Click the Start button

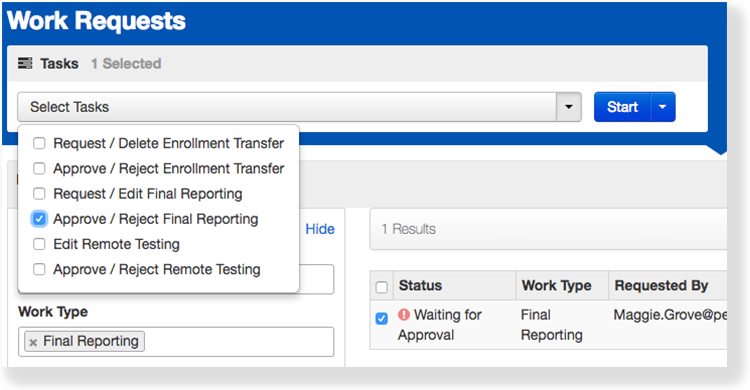(622, 107)
